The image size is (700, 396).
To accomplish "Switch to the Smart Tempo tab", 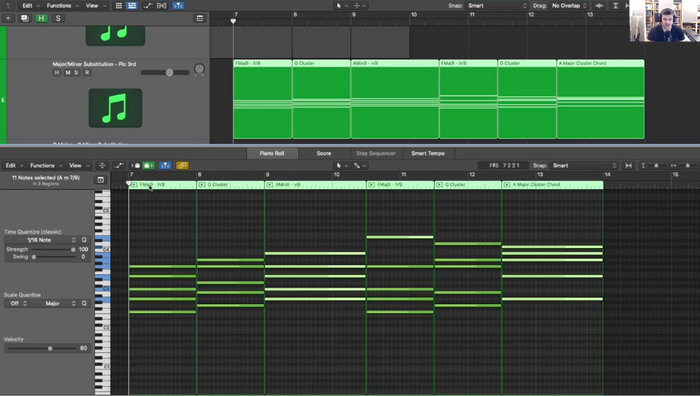I will tap(428, 153).
